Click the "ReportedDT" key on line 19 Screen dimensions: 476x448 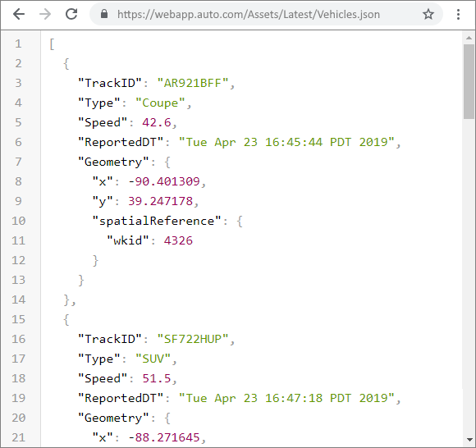pyautogui.click(x=121, y=398)
